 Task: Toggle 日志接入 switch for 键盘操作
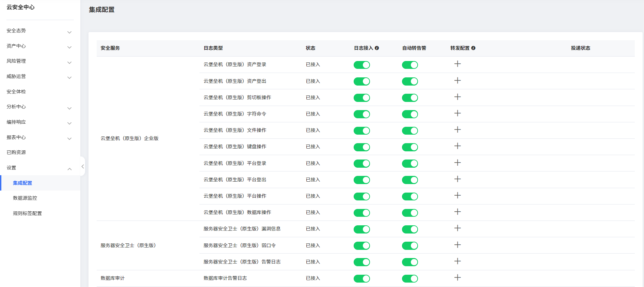361,147
